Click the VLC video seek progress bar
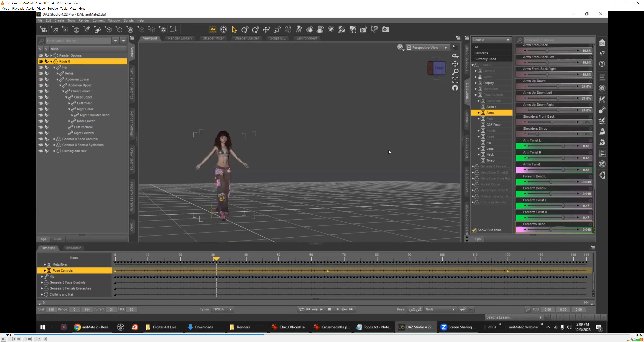 click(x=322, y=334)
